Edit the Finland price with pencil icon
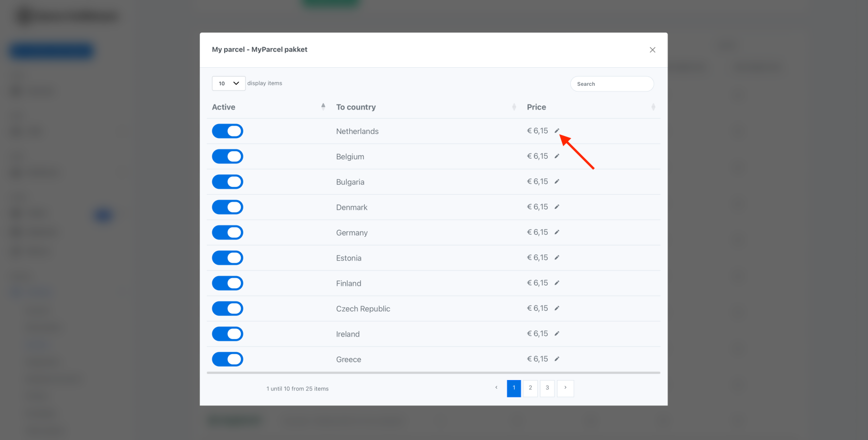Viewport: 868px width, 440px height. coord(557,283)
